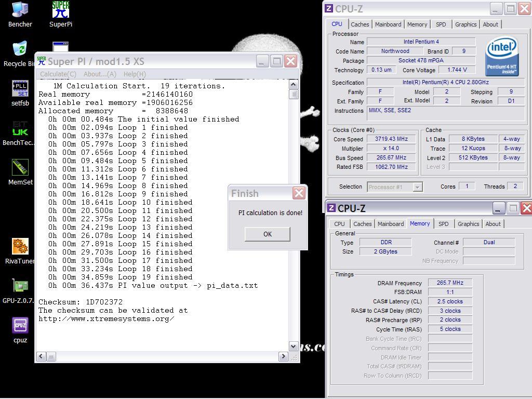Click Super PI vertical scrollbar down arrow
The image size is (532, 399).
[294, 347]
